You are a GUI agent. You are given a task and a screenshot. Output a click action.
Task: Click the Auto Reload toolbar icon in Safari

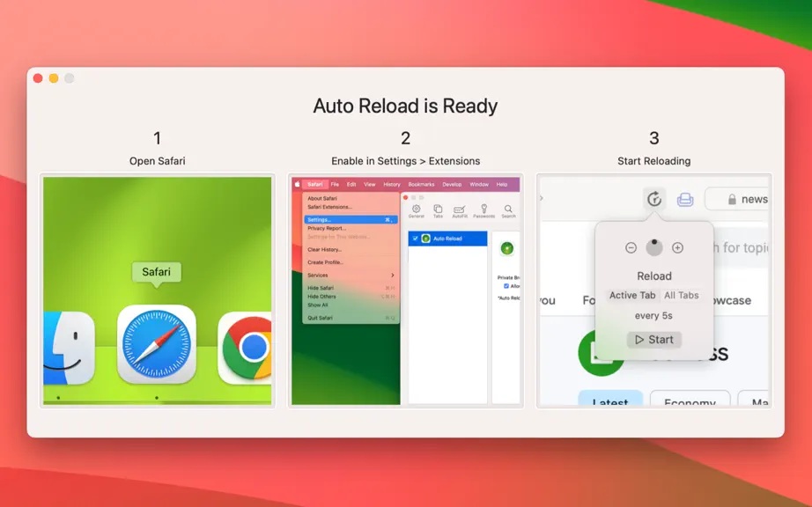[654, 199]
